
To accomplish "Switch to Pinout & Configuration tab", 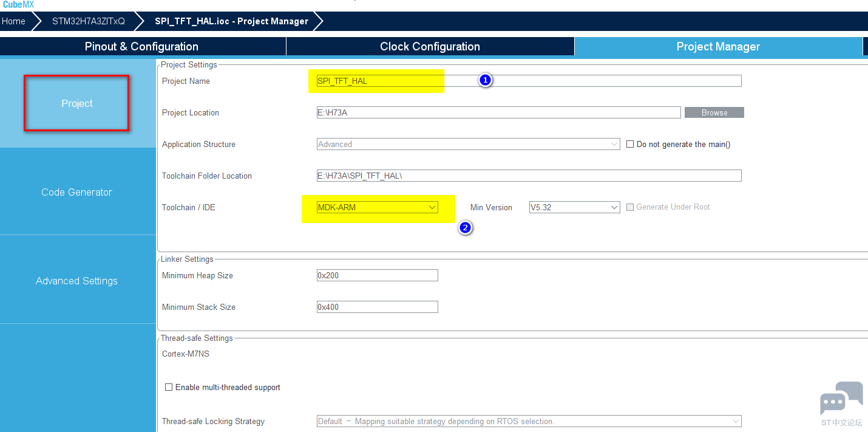I will (x=142, y=47).
